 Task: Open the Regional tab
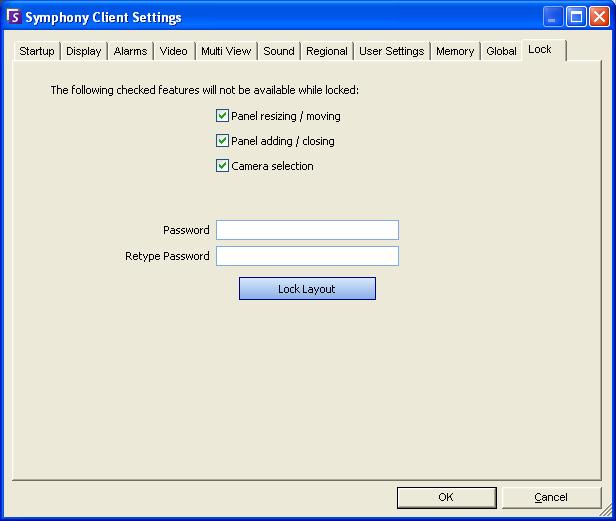point(326,51)
